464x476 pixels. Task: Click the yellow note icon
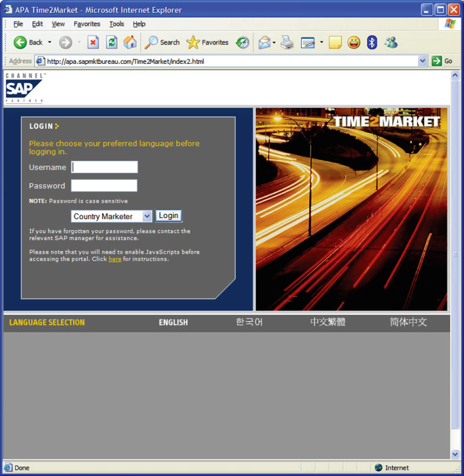[335, 42]
